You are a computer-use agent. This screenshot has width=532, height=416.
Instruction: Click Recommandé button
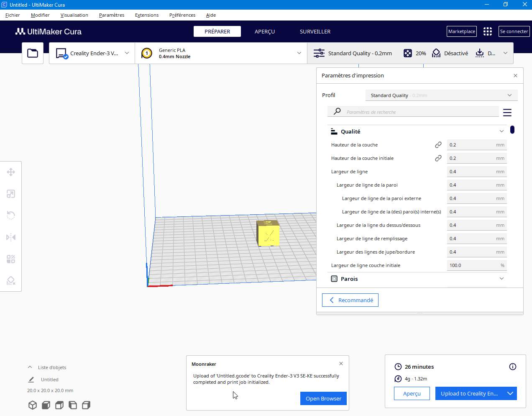point(350,300)
